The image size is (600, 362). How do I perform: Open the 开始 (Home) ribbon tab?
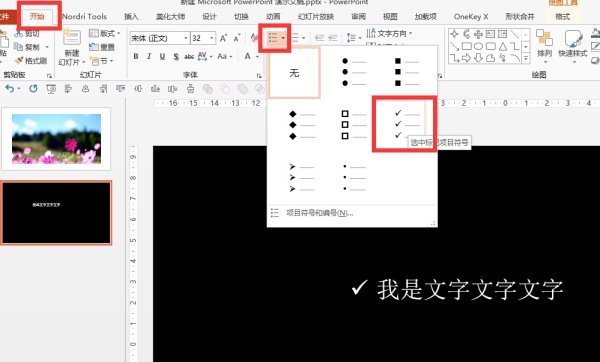[x=37, y=16]
